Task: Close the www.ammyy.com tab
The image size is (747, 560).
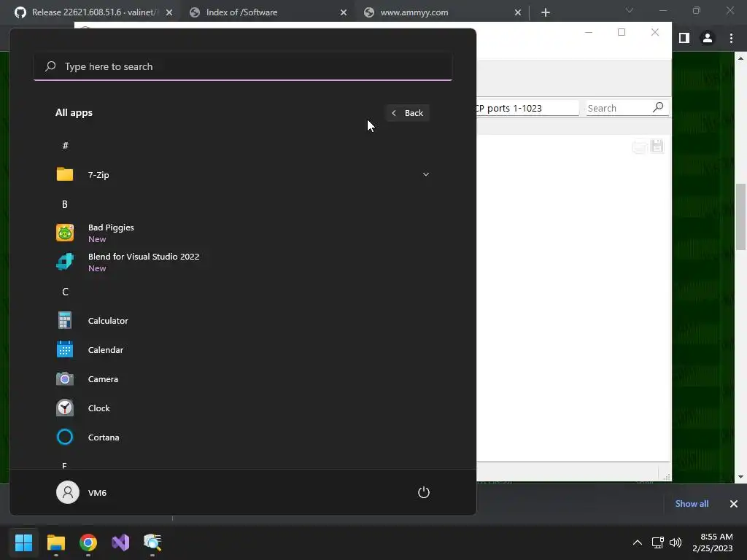Action: point(518,12)
